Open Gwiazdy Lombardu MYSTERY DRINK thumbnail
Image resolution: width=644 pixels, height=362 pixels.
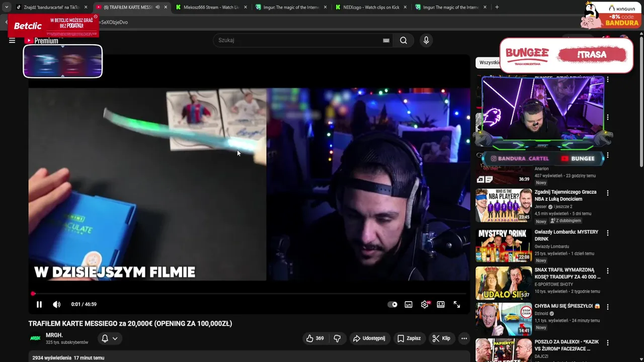(x=504, y=245)
